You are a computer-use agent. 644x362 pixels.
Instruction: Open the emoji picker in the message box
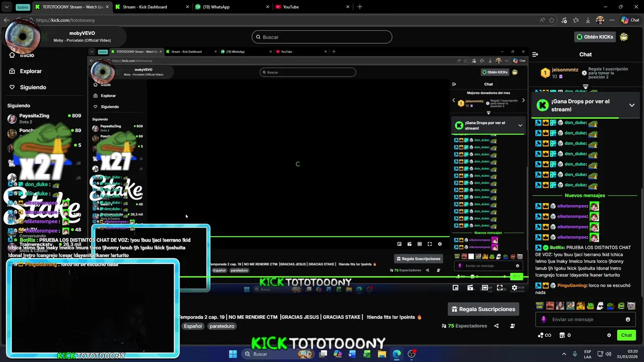point(627,319)
